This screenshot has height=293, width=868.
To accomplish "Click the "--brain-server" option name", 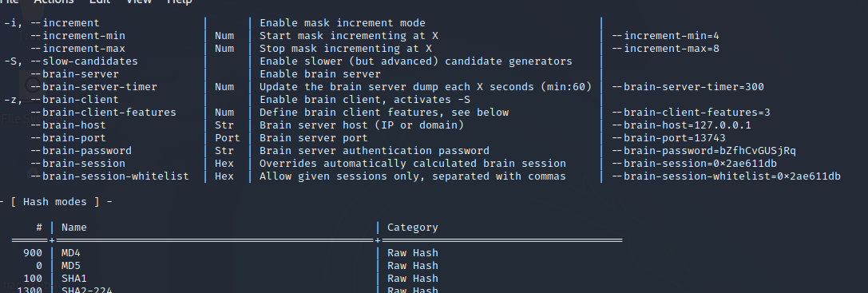I will click(x=75, y=74).
